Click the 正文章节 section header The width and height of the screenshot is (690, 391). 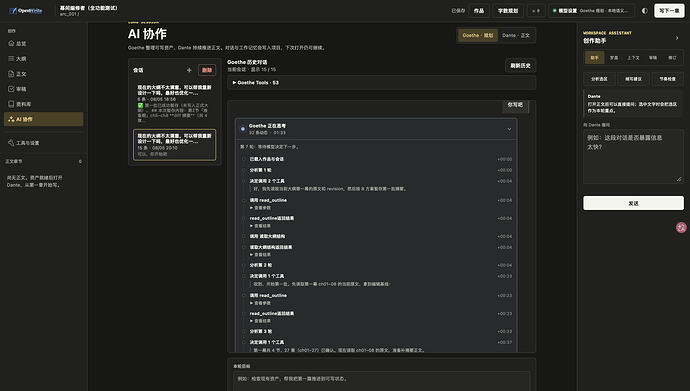pyautogui.click(x=44, y=161)
